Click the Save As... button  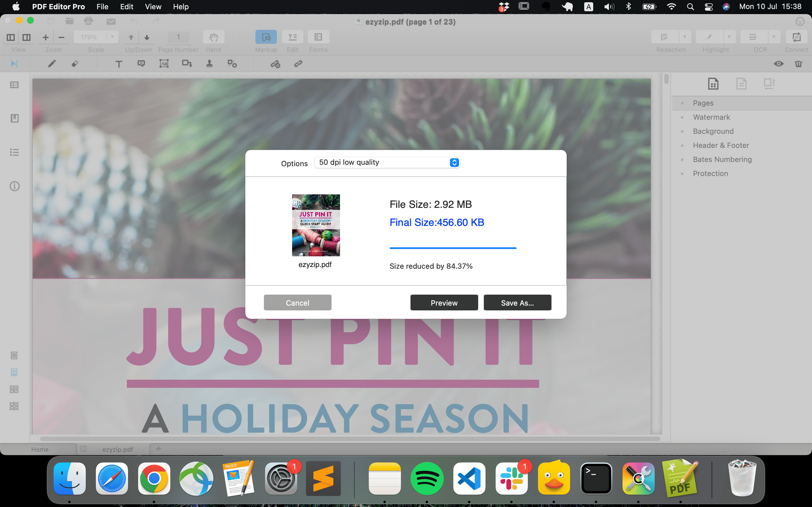pyautogui.click(x=517, y=303)
